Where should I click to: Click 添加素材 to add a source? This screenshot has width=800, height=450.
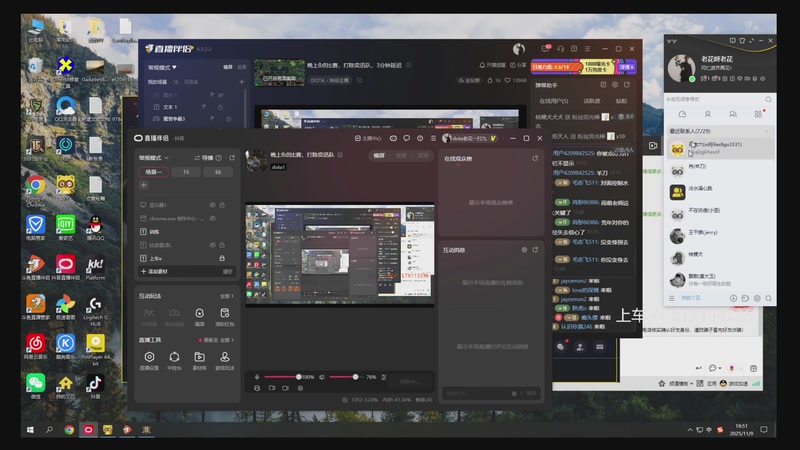154,271
